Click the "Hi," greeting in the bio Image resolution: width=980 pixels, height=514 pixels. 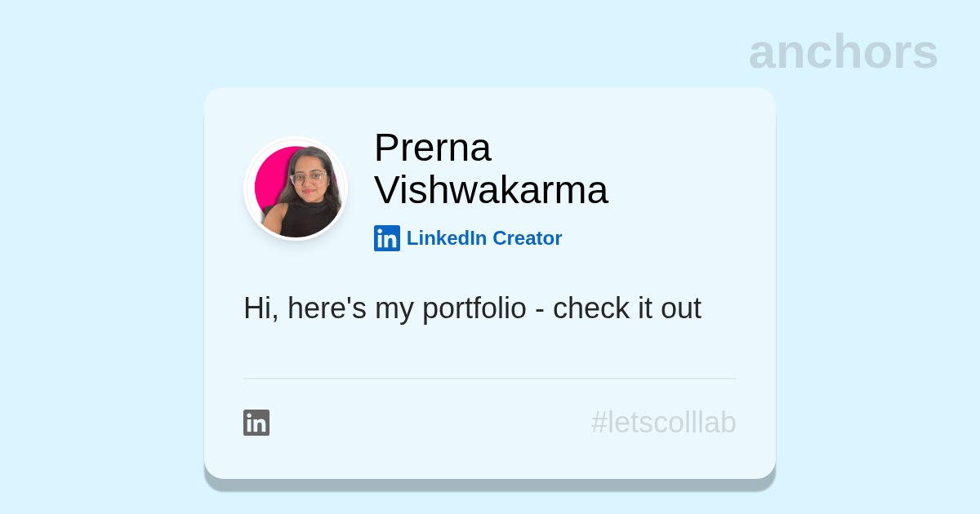[261, 308]
